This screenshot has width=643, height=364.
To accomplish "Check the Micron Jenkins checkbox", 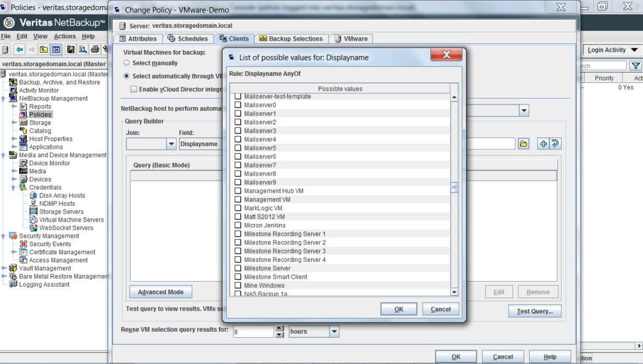I will click(x=238, y=225).
